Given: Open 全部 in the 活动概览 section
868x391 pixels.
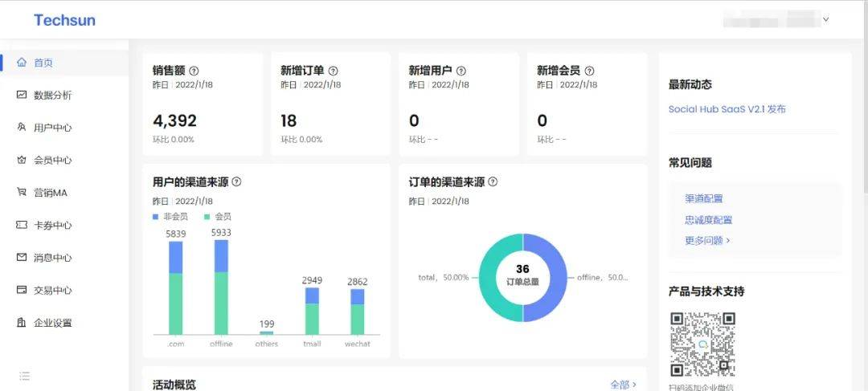Looking at the screenshot, I should [623, 385].
